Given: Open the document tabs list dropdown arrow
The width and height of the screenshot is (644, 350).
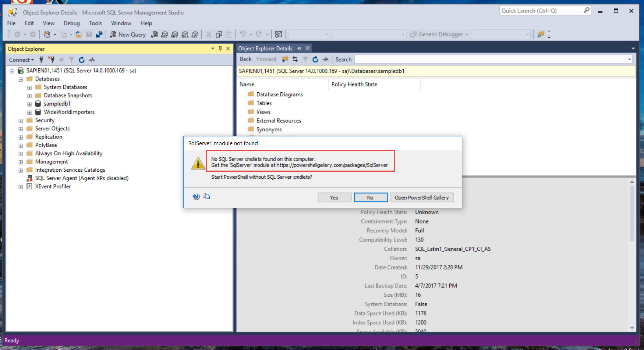Looking at the screenshot, I should (x=633, y=49).
